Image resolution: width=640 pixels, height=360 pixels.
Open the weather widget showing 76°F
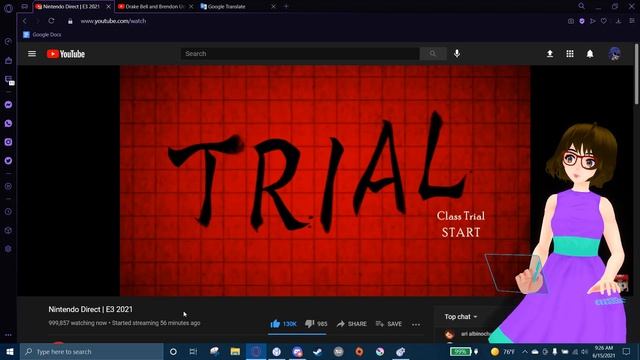503,352
